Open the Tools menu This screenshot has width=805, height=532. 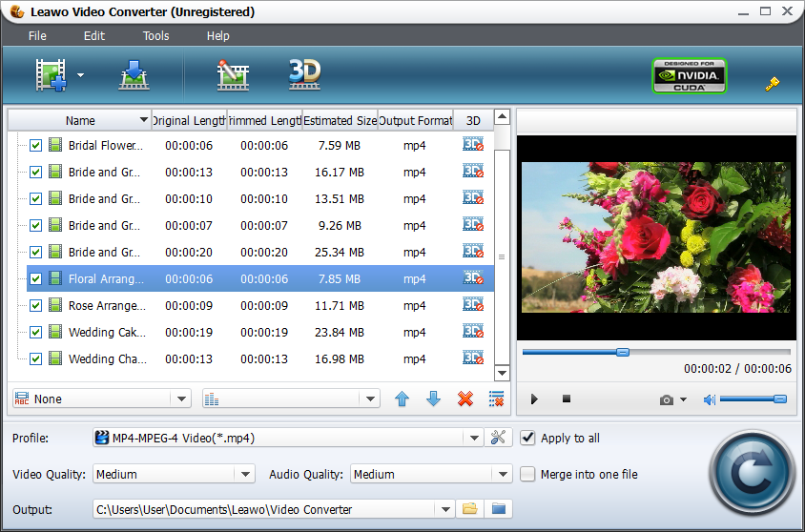pos(156,36)
